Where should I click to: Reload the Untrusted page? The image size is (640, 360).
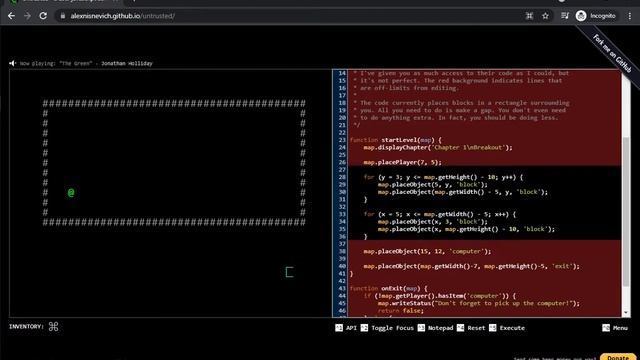click(x=43, y=16)
